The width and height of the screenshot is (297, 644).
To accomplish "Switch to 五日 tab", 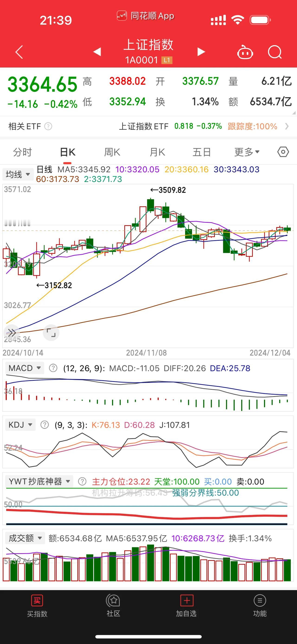I will coord(202,152).
